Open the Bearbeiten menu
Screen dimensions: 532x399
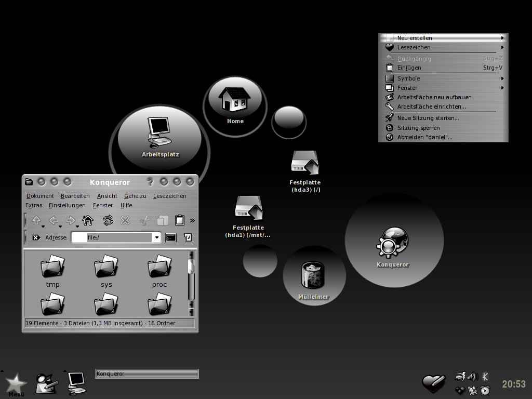pos(75,196)
